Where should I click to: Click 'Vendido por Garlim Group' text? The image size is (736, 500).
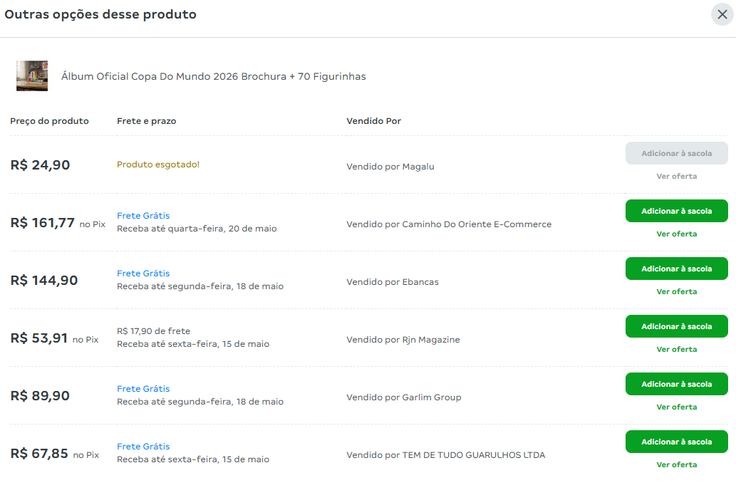pos(404,398)
